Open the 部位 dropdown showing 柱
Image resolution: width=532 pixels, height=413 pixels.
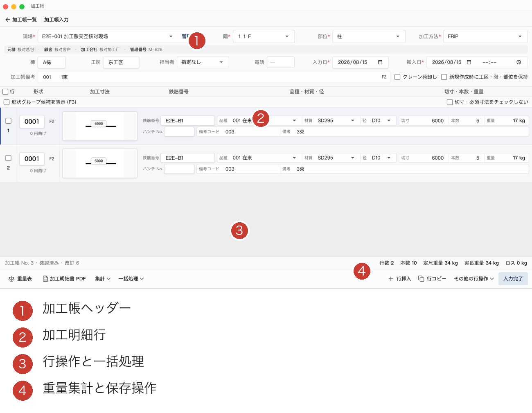369,36
